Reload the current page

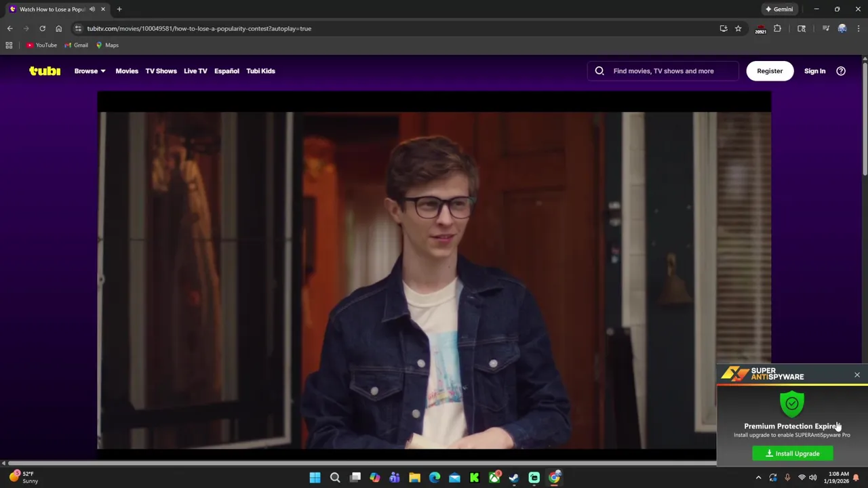tap(42, 28)
